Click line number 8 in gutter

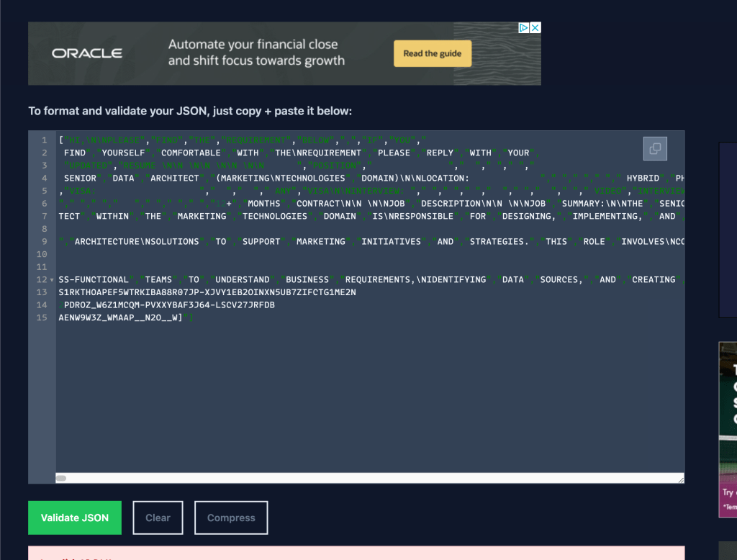point(44,229)
